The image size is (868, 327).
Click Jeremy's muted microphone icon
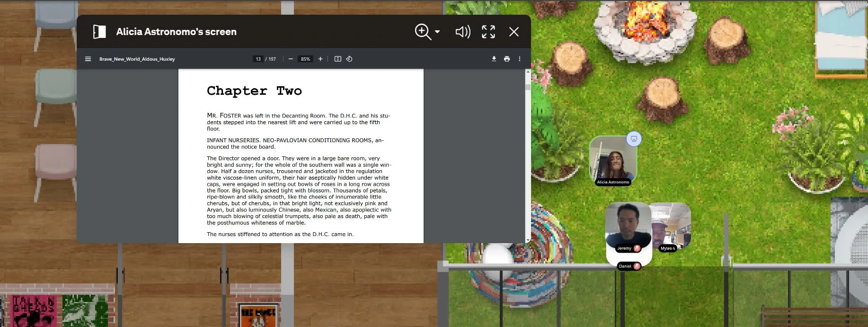[x=637, y=248]
